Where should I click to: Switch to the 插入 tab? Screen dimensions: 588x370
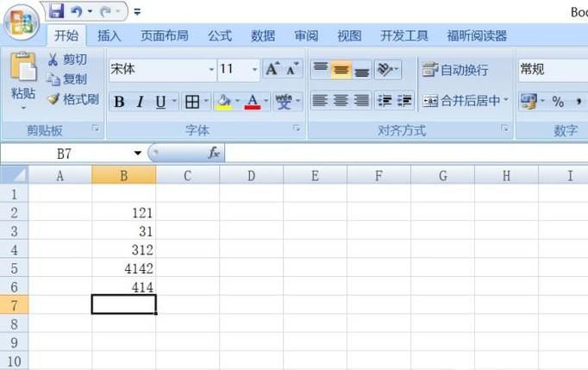pos(109,35)
